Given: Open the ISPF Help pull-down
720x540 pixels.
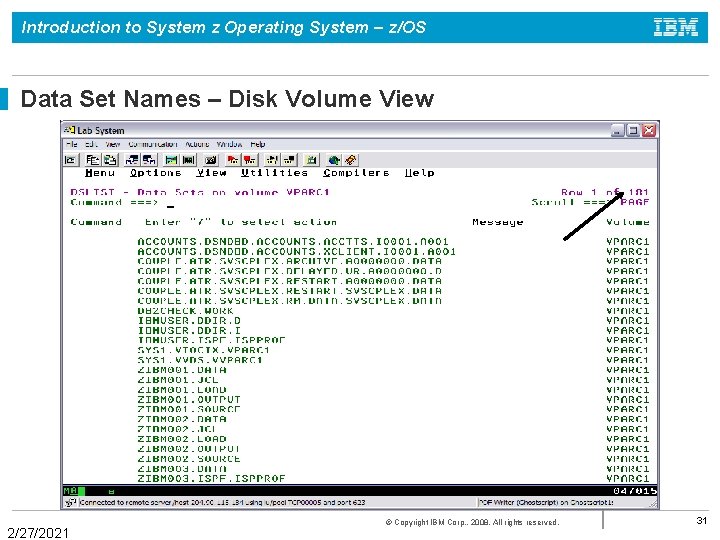Looking at the screenshot, I should coord(419,173).
